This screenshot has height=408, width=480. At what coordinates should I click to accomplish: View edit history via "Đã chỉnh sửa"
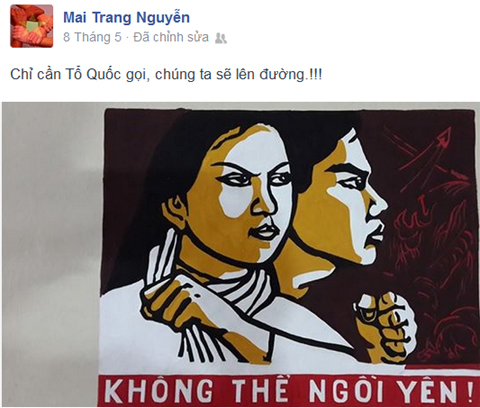171,37
